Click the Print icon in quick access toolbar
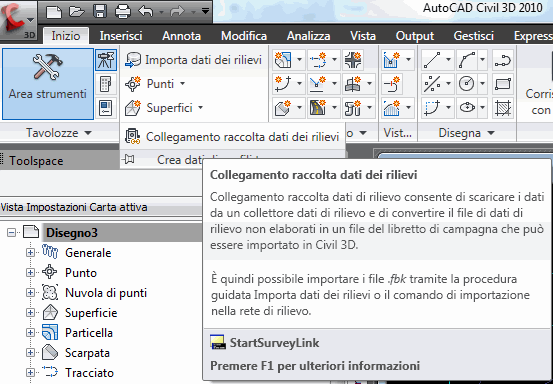Screen dimensions: 553x384 click(x=123, y=12)
